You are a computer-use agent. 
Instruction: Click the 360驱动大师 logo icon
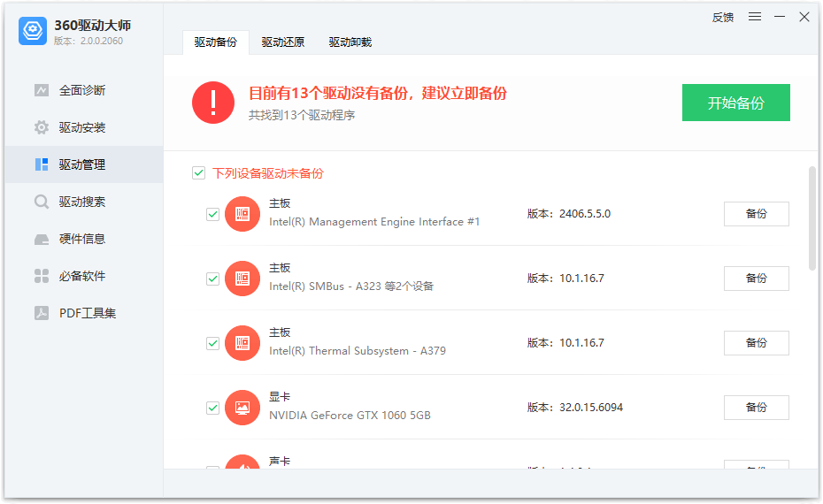coord(33,31)
